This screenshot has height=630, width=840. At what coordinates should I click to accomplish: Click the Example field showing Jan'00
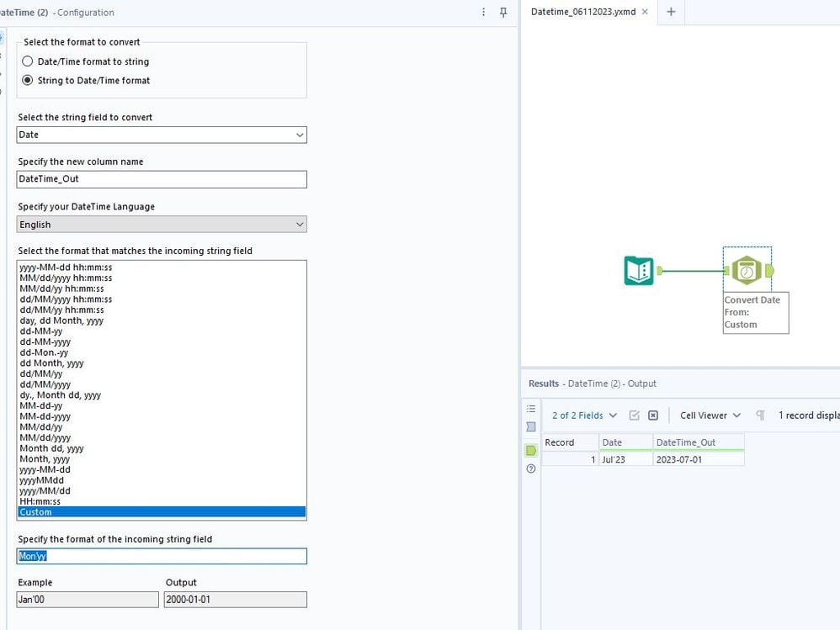pyautogui.click(x=88, y=600)
